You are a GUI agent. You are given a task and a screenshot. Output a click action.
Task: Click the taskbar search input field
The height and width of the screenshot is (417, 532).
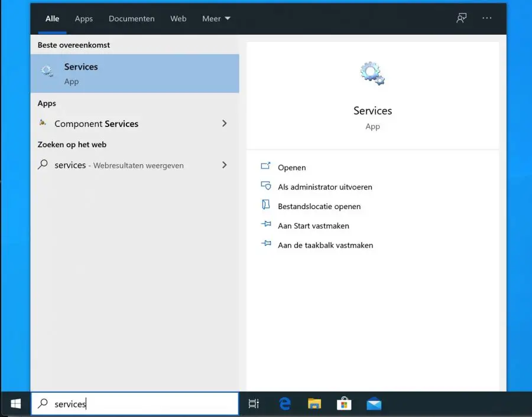135,404
